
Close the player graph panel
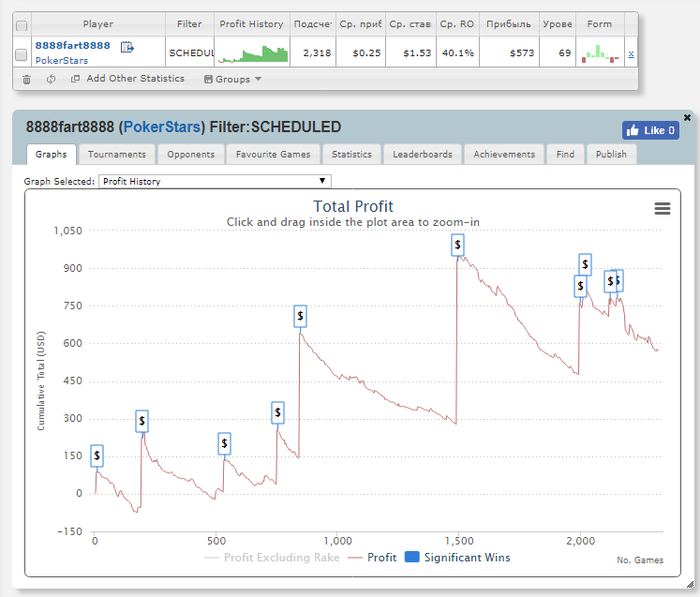pos(688,117)
